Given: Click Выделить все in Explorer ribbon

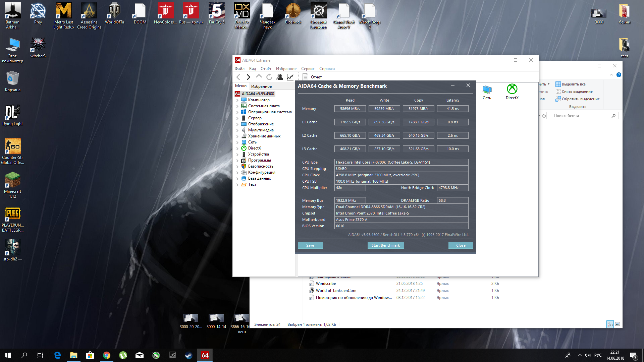Looking at the screenshot, I should point(573,84).
